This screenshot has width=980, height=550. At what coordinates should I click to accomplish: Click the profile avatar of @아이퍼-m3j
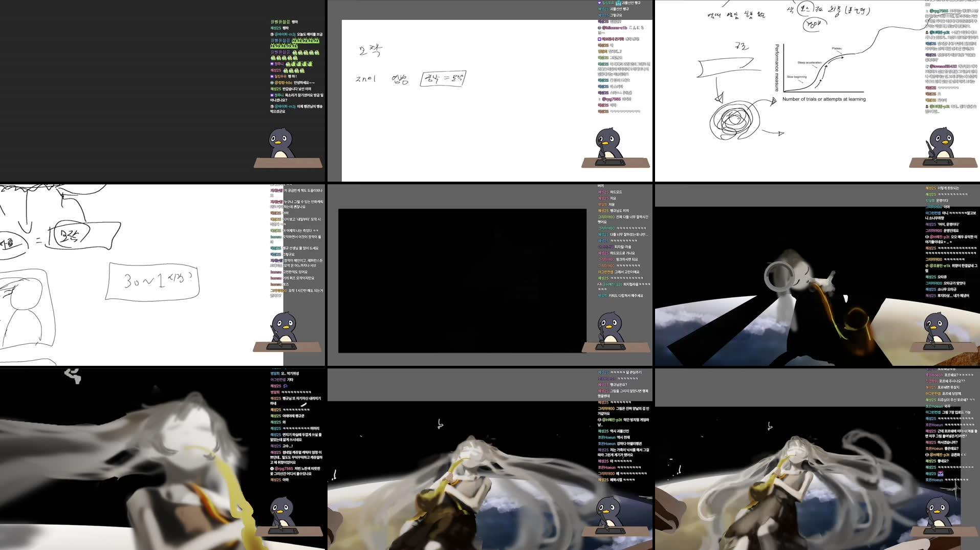coord(272,34)
